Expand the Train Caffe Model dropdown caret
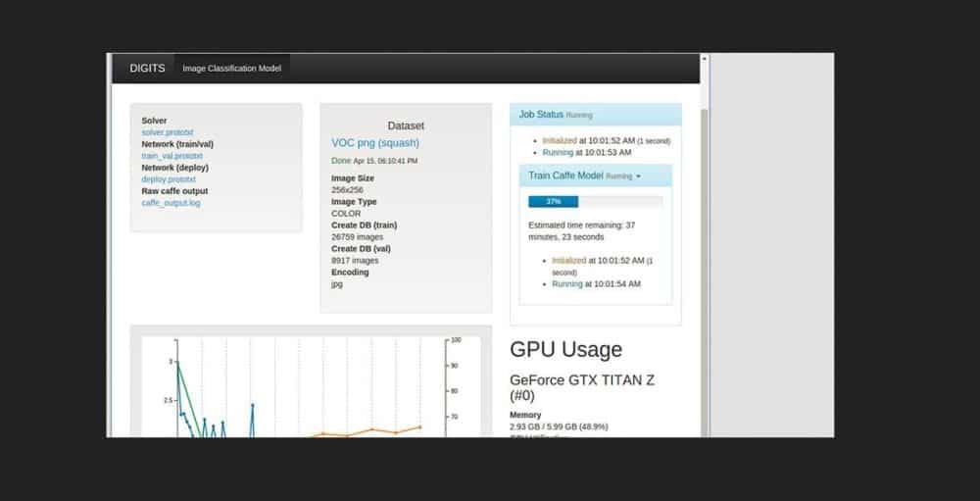Viewport: 980px width, 501px height. point(638,176)
